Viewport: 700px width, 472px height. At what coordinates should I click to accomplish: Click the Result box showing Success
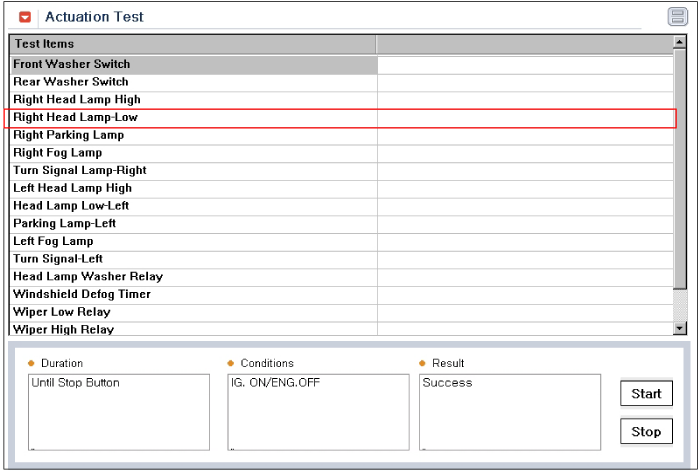510,412
